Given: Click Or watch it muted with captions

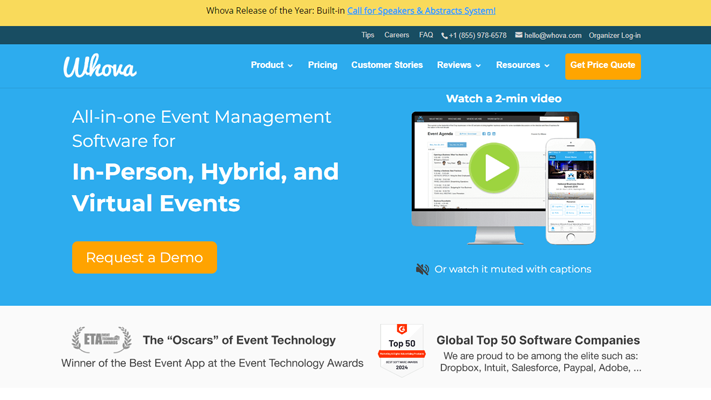Looking at the screenshot, I should [512, 269].
